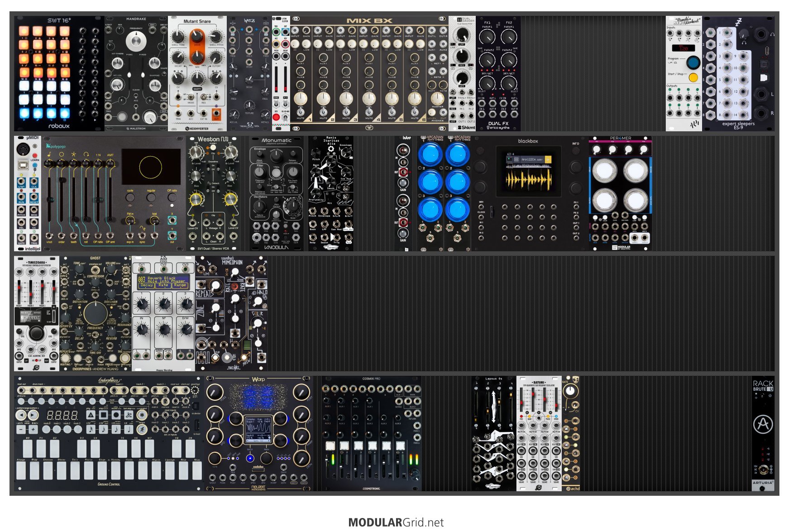This screenshot has width=793, height=532.
Task: Click the record button on Ground Control
Action: coord(116,415)
